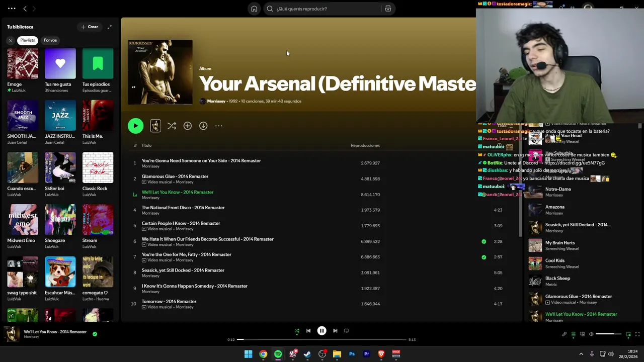Open Midwest Emo playlist
The image size is (644, 362).
(x=23, y=227)
